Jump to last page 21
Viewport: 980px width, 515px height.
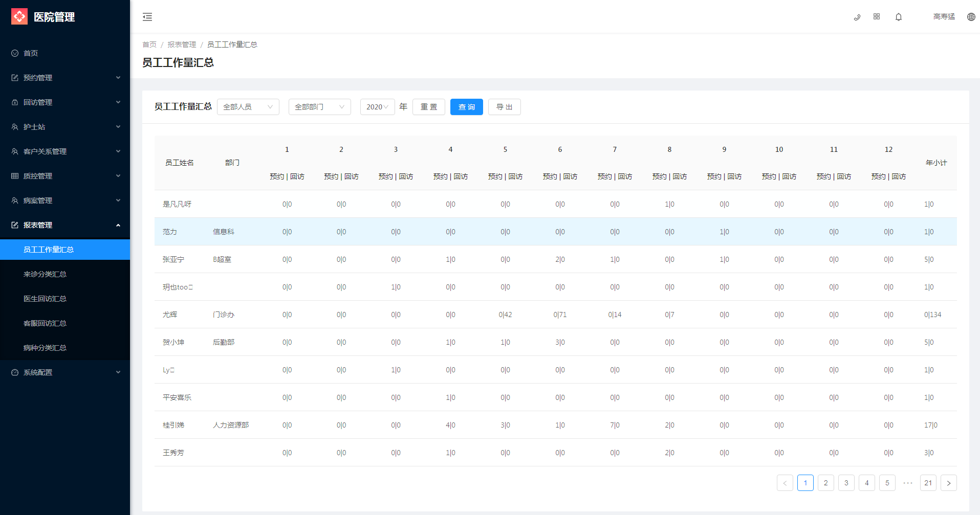(928, 483)
